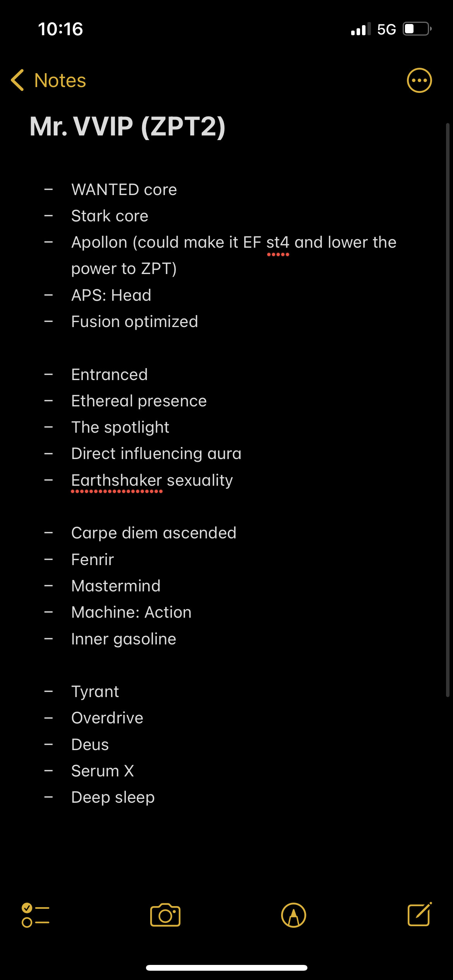Image resolution: width=453 pixels, height=980 pixels.
Task: Open the markup pen tool
Action: pos(293,915)
